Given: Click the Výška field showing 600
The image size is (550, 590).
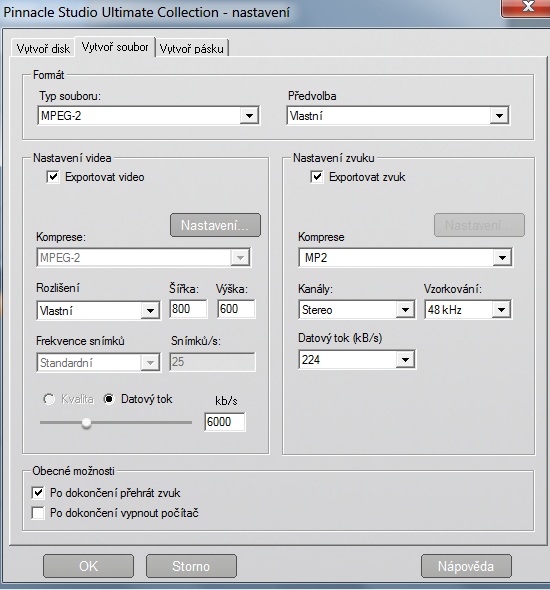Looking at the screenshot, I should coord(236,309).
